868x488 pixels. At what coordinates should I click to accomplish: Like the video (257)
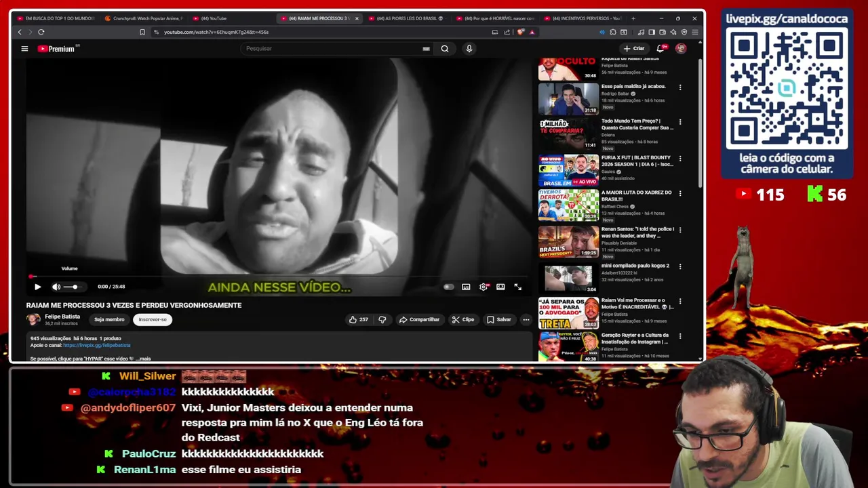358,320
